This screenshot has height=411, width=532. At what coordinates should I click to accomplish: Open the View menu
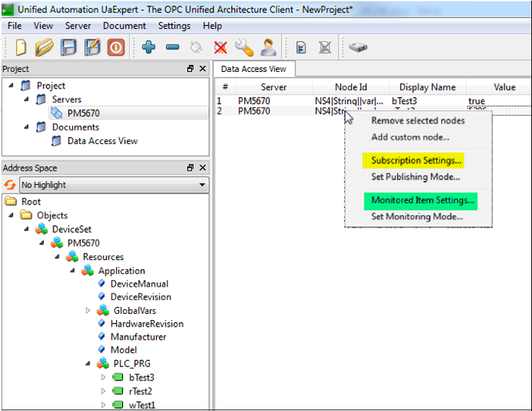tap(43, 26)
